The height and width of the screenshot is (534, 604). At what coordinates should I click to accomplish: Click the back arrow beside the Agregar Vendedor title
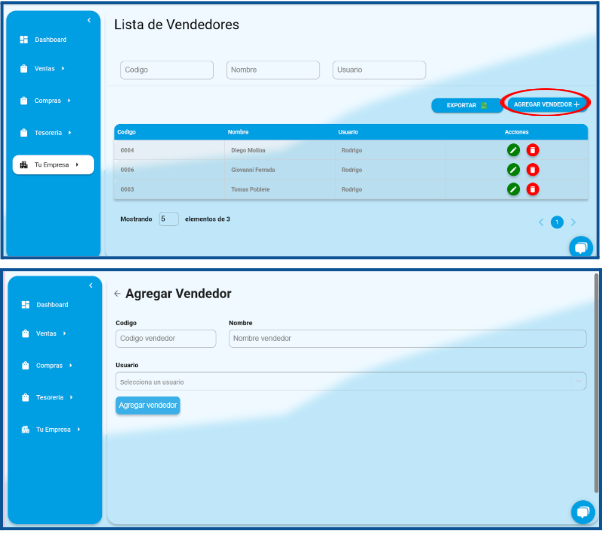pos(117,294)
